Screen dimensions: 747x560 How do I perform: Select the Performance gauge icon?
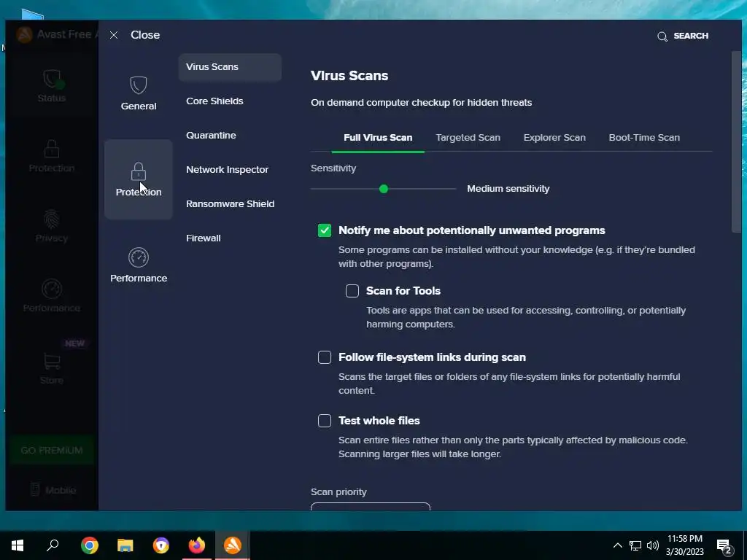tap(139, 257)
